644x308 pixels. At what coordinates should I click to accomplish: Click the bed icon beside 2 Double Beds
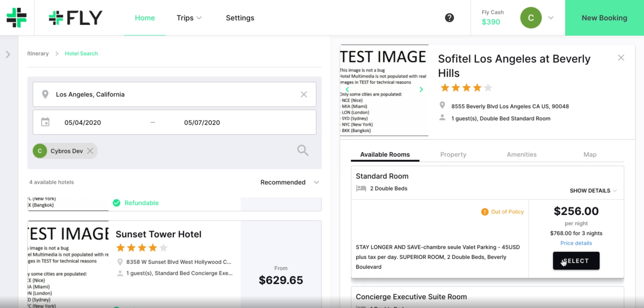tap(361, 188)
